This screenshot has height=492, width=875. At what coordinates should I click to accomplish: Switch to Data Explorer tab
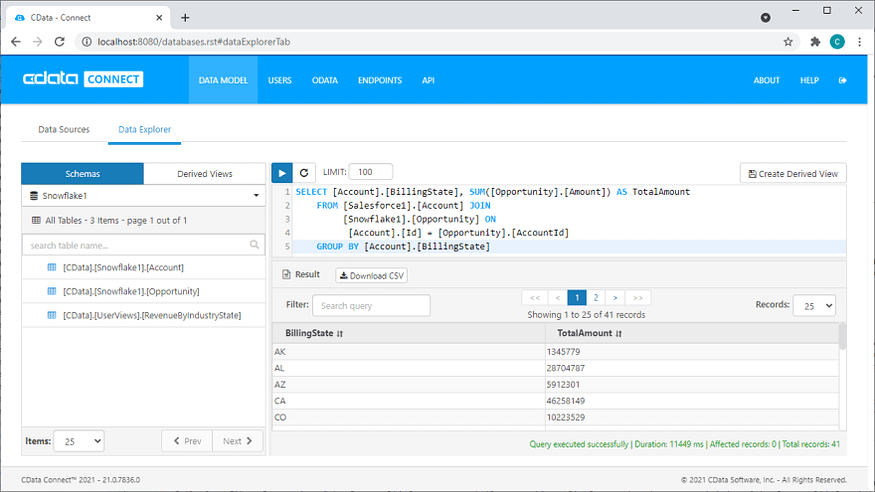tap(145, 129)
